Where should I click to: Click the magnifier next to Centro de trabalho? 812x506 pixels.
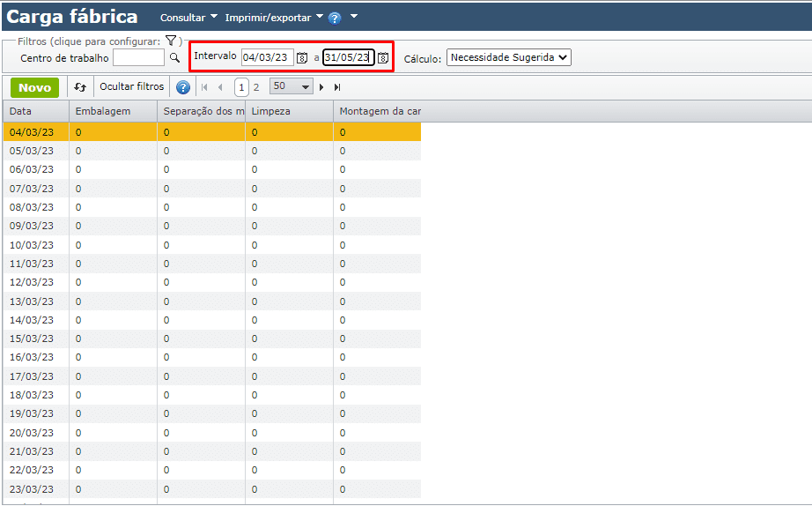174,58
